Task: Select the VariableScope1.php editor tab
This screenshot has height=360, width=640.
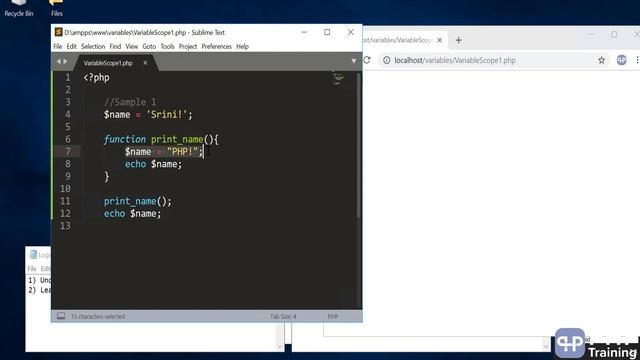Action: (108, 63)
